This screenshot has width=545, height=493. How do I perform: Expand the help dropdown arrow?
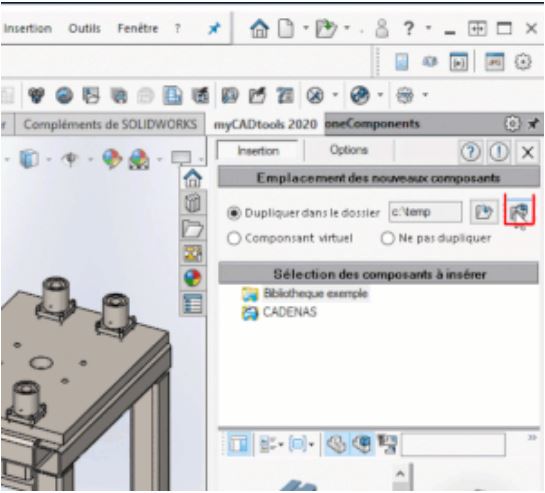428,27
